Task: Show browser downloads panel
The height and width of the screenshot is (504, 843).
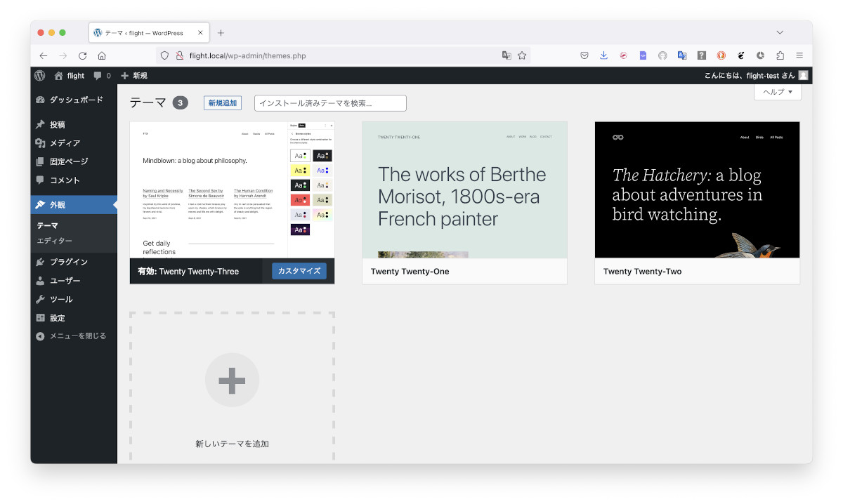Action: click(603, 55)
